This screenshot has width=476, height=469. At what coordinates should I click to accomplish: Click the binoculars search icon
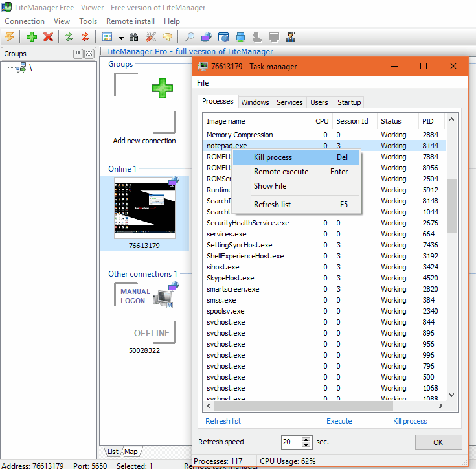pyautogui.click(x=133, y=37)
